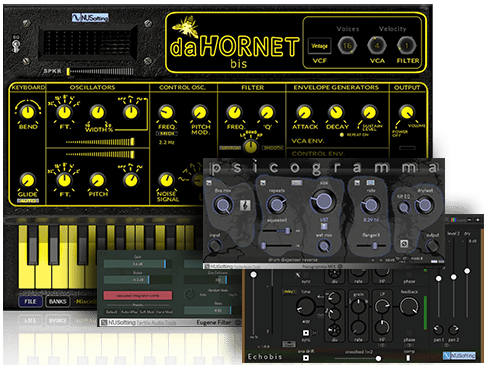Click the Psicogramma rate knob
This screenshot has width=487, height=365.
pos(370,205)
